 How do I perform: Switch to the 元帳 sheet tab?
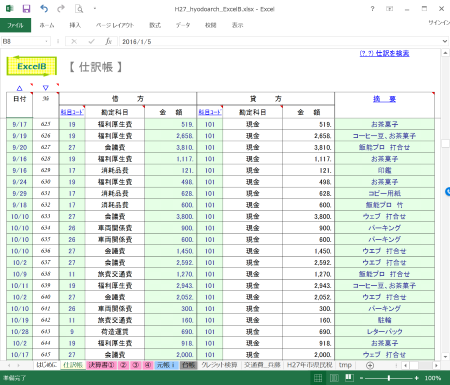click(166, 365)
